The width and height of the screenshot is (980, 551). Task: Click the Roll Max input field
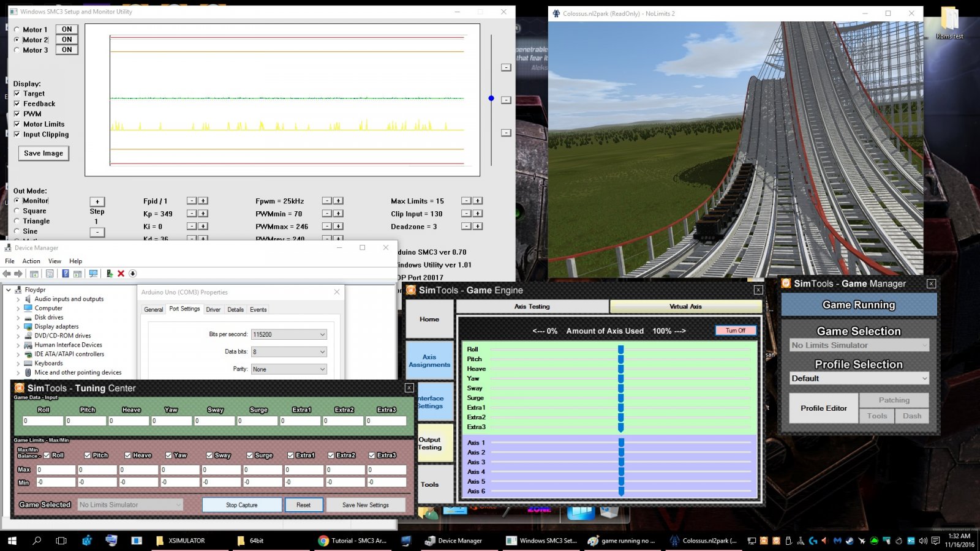[56, 470]
